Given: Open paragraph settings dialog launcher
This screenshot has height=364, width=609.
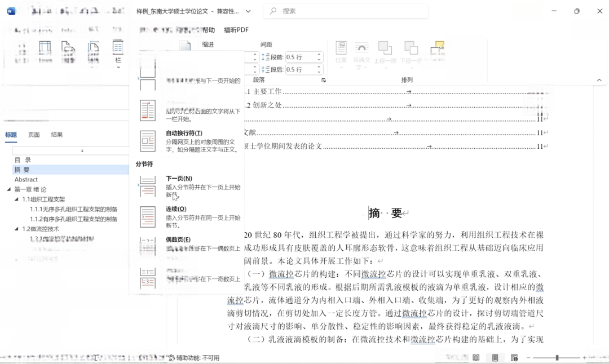Looking at the screenshot, I should tap(323, 81).
